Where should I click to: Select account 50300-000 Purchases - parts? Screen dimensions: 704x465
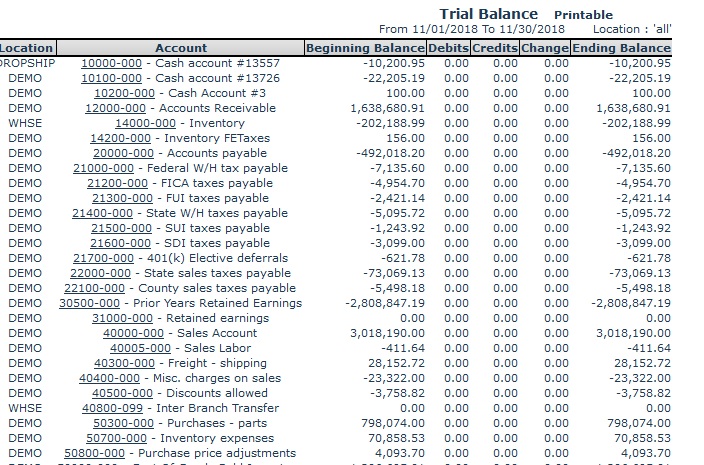(x=118, y=423)
